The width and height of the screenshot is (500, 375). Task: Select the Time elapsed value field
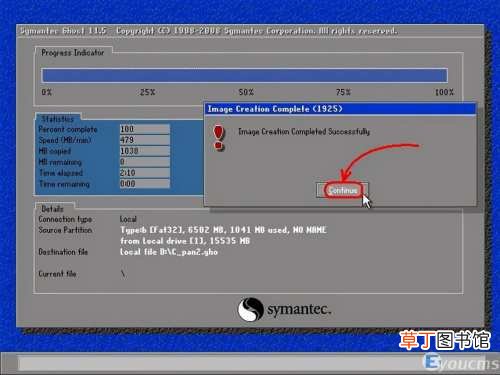pyautogui.click(x=145, y=173)
